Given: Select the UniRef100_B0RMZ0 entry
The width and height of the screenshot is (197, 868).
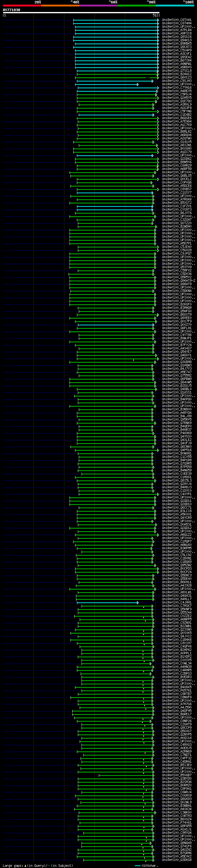Looking at the screenshot, I should click(x=177, y=785).
